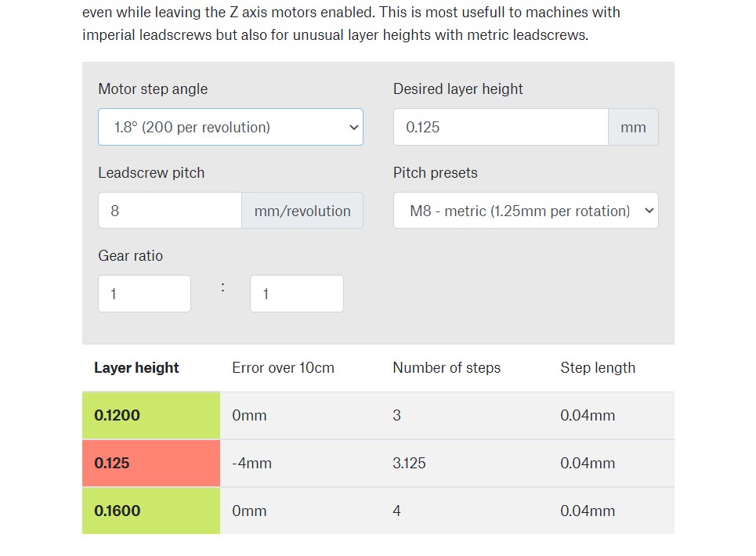Viewport: 756px width, 556px height.
Task: Click the 3.125 number of steps cell
Action: click(409, 463)
